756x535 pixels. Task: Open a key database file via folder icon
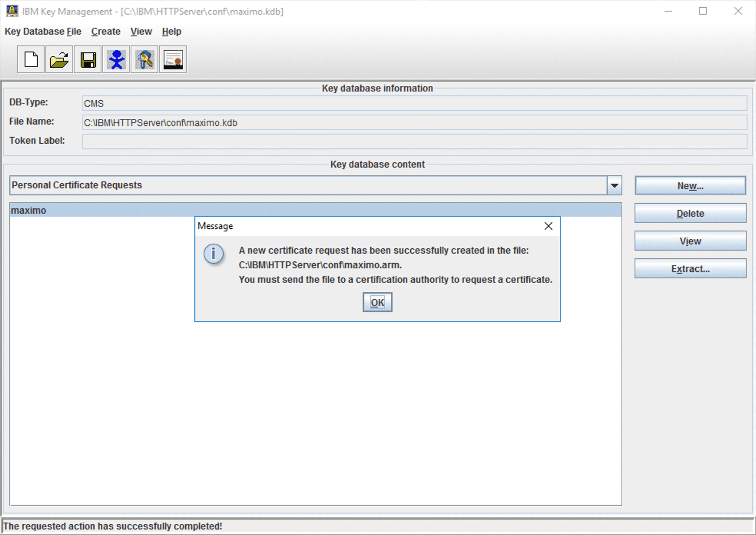coord(59,60)
